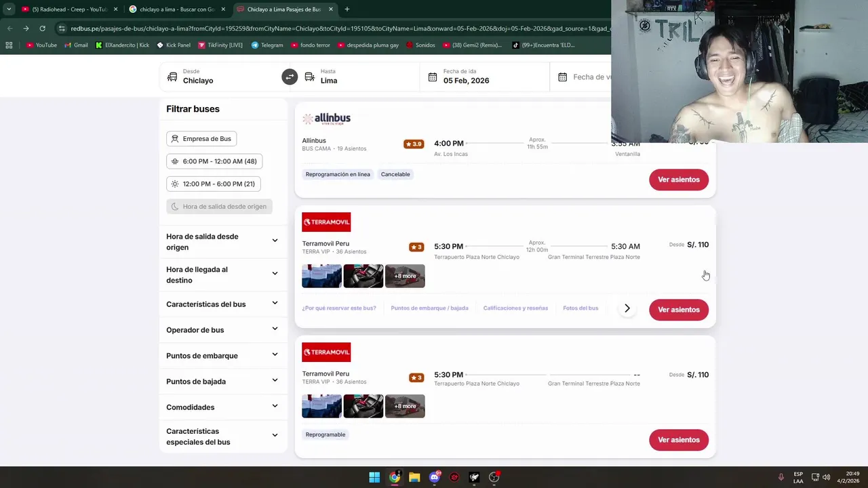Go back to the previous page
The width and height of the screenshot is (868, 488).
click(9, 28)
